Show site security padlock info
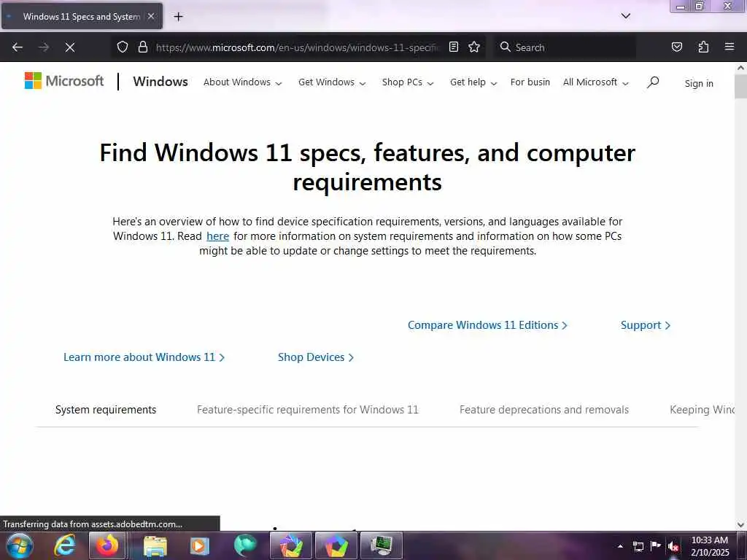Image resolution: width=747 pixels, height=560 pixels. (x=142, y=47)
